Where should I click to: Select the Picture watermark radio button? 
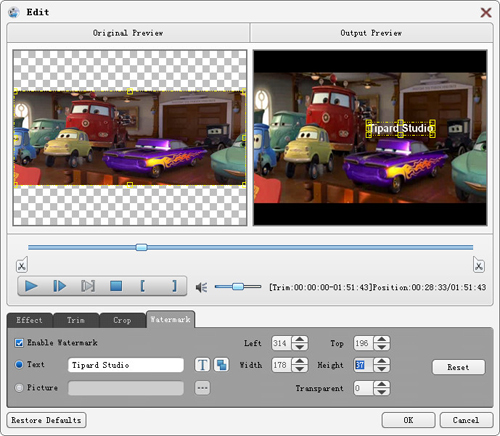(19, 388)
